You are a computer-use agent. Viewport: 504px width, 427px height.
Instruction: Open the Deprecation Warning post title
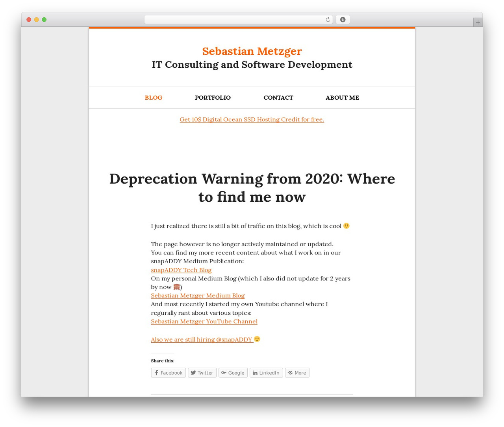[252, 188]
